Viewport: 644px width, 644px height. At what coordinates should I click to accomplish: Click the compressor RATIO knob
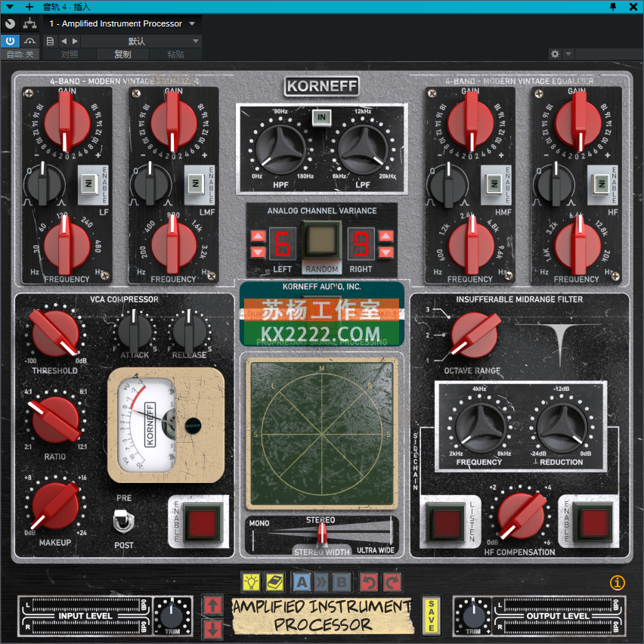55,420
